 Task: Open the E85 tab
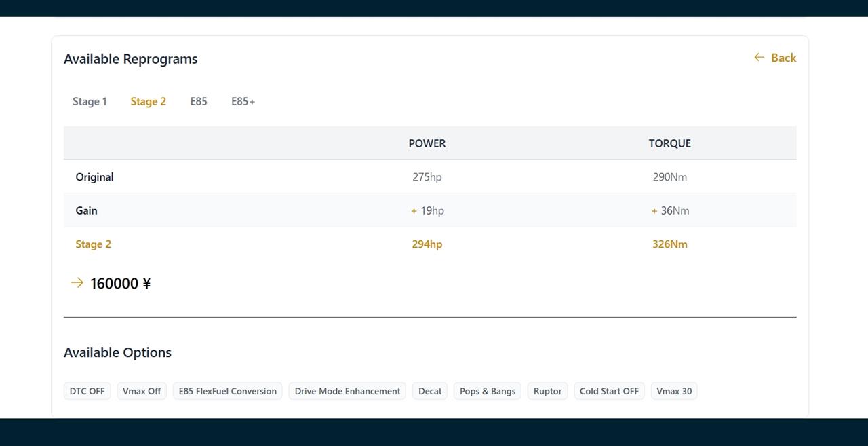pos(199,101)
